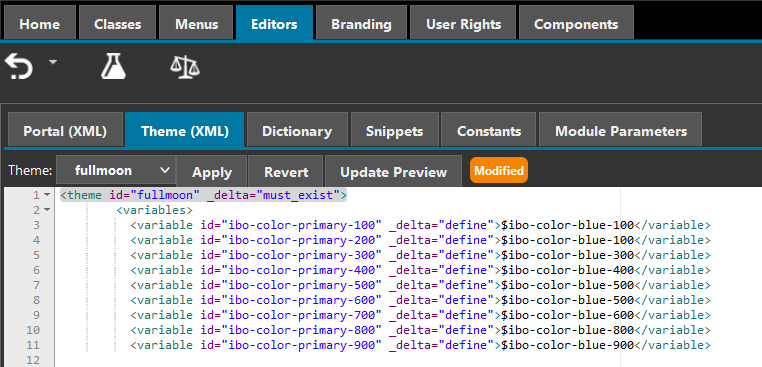Viewport: 762px width, 367px height.
Task: Click the Update Preview button
Action: 393,172
